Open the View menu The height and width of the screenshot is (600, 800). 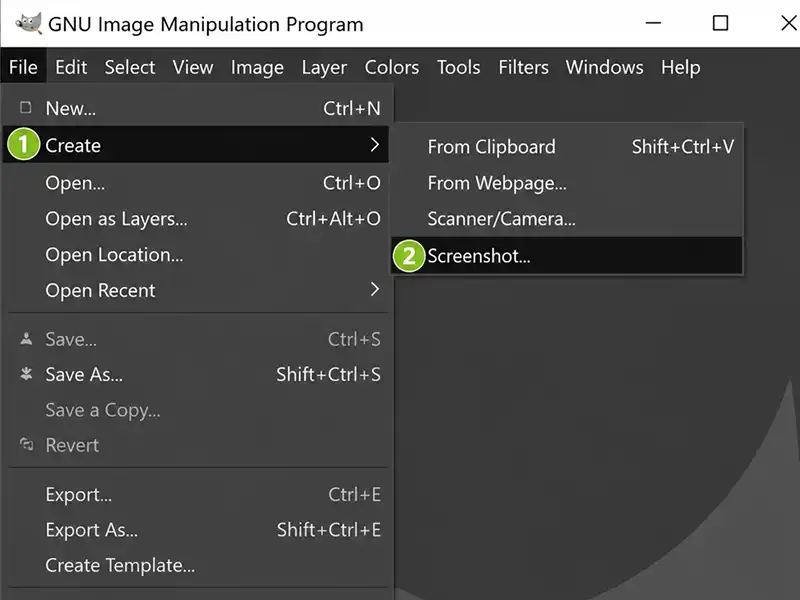point(193,67)
